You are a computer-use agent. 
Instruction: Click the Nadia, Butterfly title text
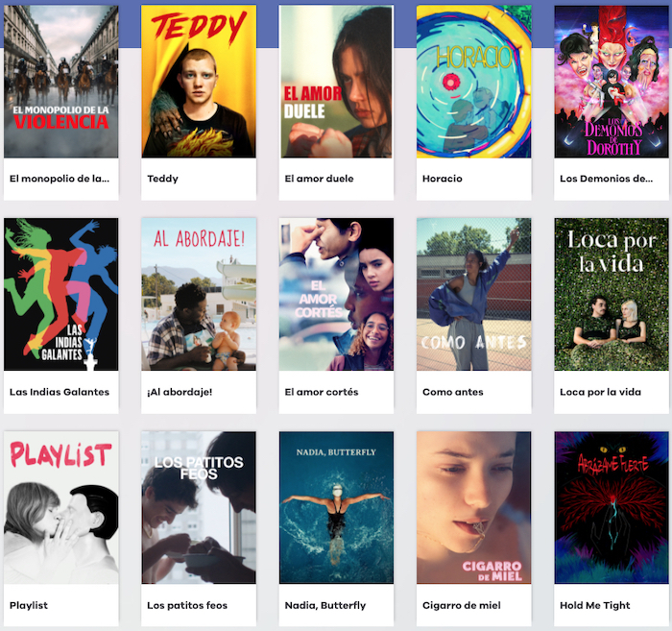(x=325, y=605)
